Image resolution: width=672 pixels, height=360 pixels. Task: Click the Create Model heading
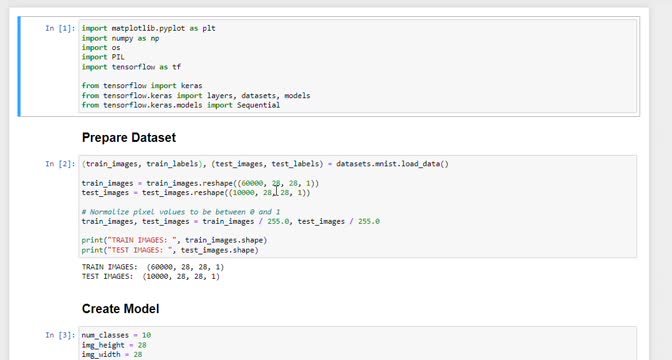(120, 309)
